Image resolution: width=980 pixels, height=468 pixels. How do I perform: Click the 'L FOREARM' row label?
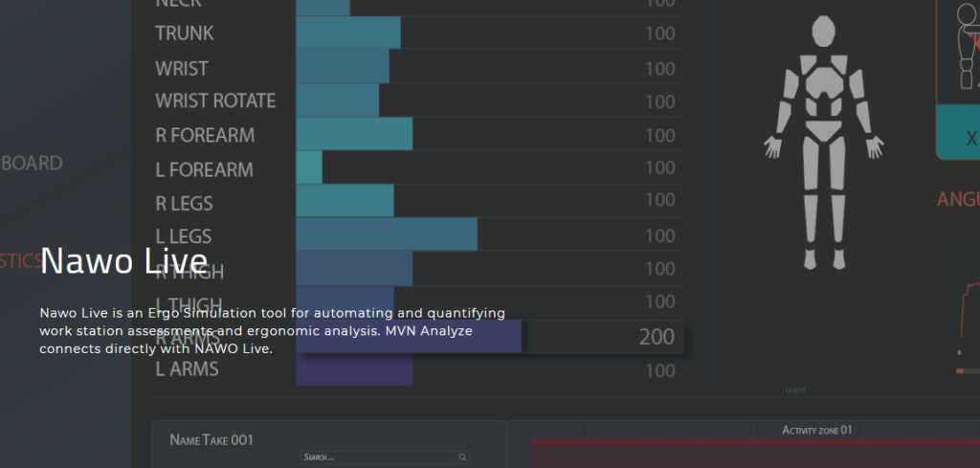pyautogui.click(x=205, y=169)
